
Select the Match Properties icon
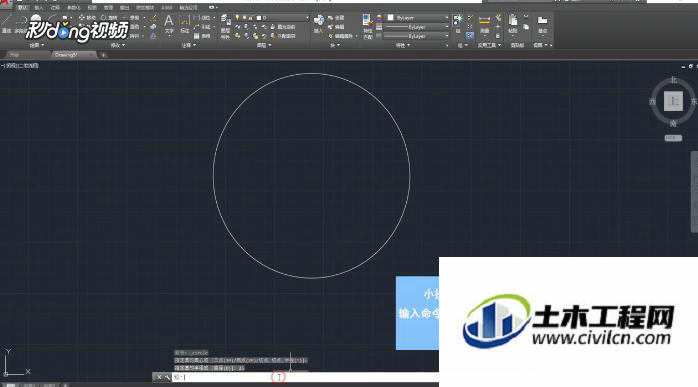(x=367, y=24)
